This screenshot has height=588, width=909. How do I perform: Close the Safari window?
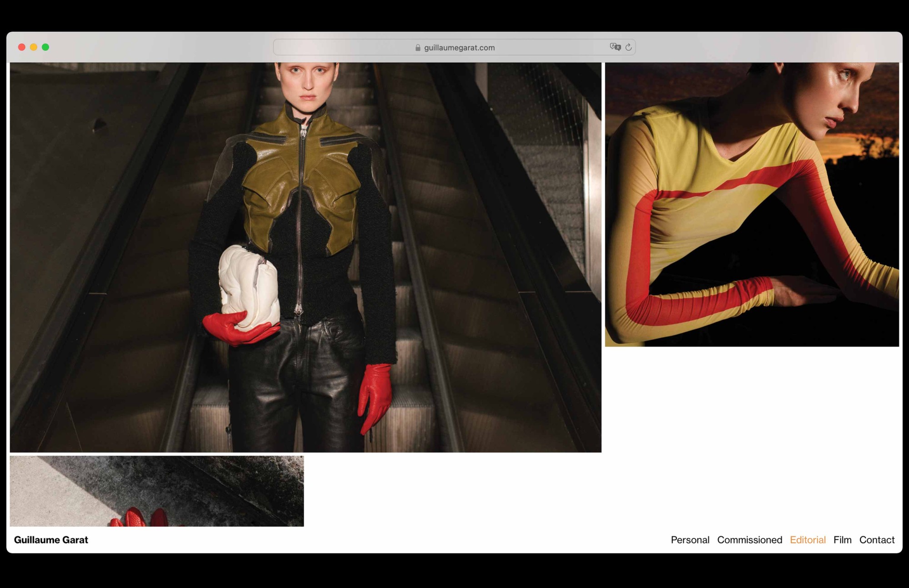pyautogui.click(x=22, y=47)
